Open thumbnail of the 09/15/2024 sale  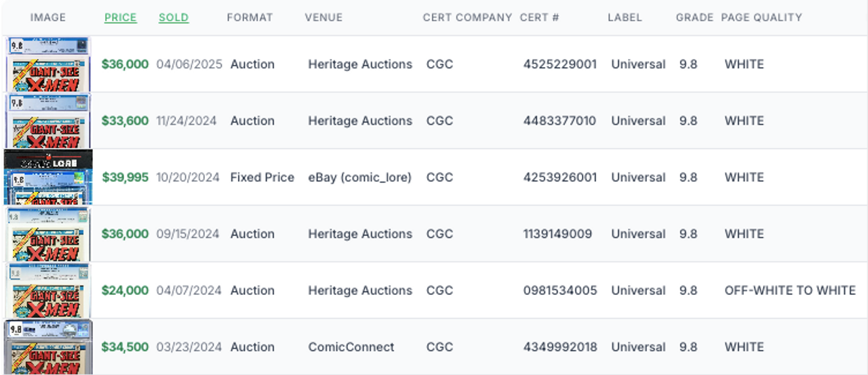48,234
